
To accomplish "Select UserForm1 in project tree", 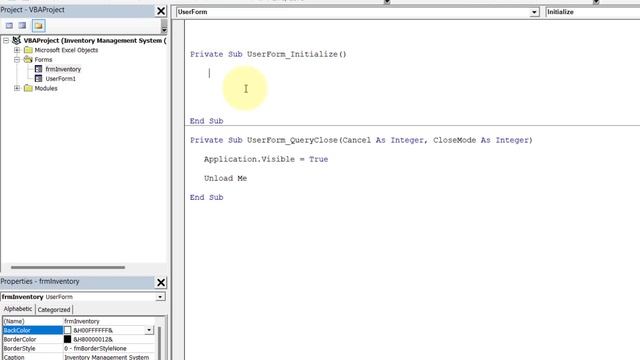I will click(60, 79).
